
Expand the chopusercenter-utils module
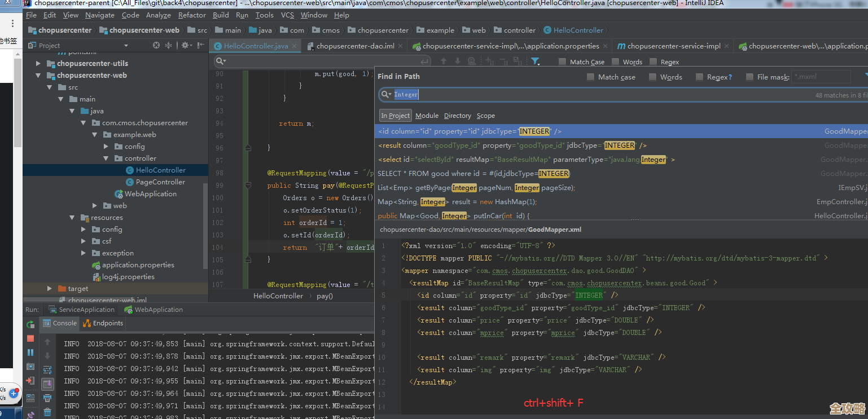(38, 64)
